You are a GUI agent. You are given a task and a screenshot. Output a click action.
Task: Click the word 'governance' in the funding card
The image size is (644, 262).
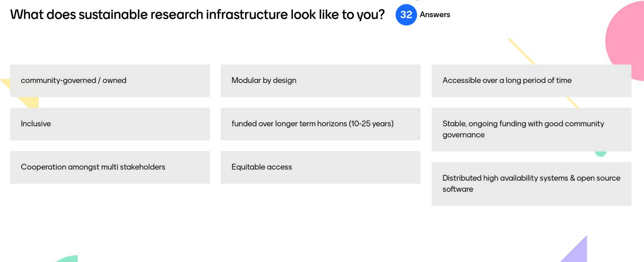coord(463,135)
